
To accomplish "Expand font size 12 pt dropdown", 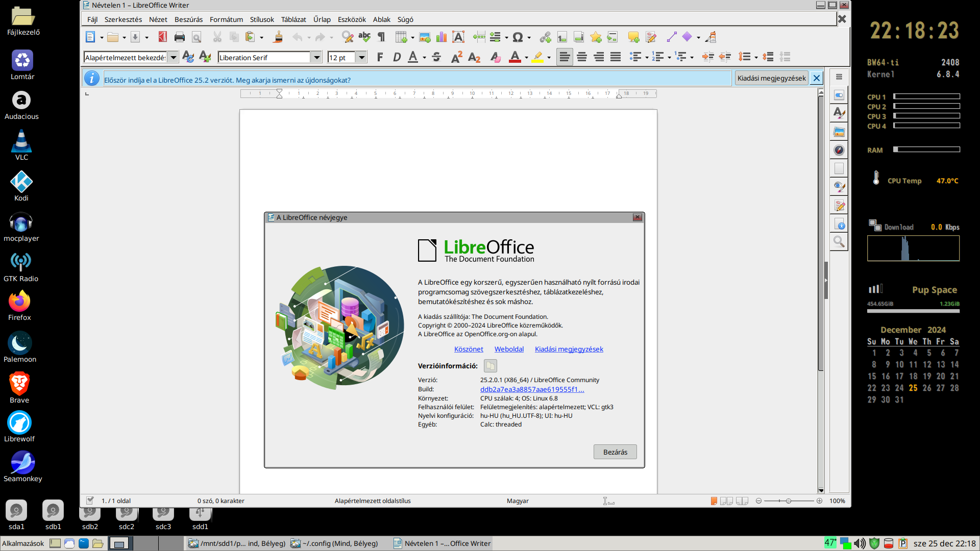I will click(362, 58).
